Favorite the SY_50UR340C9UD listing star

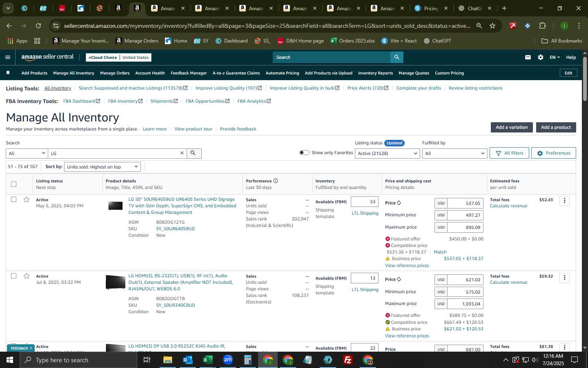point(27,276)
